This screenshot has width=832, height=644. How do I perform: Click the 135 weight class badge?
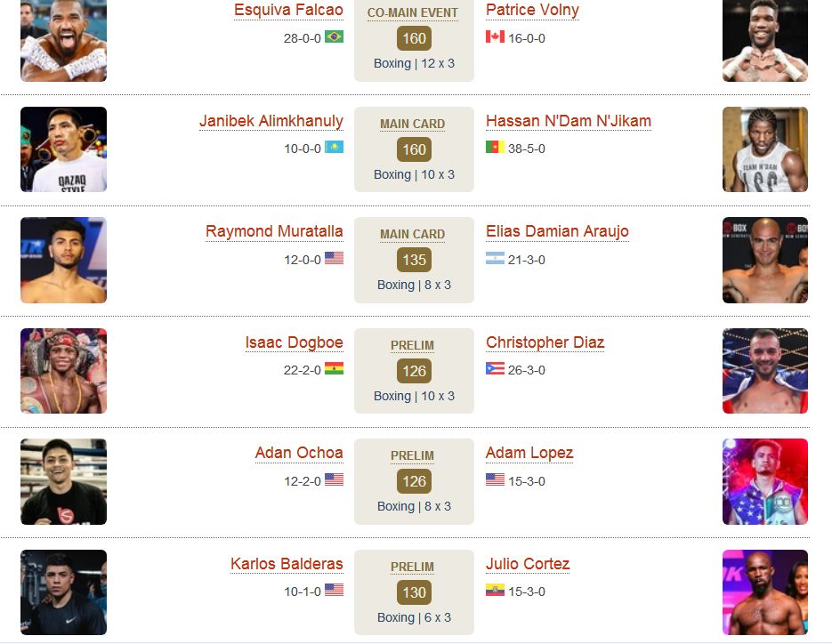click(x=414, y=260)
